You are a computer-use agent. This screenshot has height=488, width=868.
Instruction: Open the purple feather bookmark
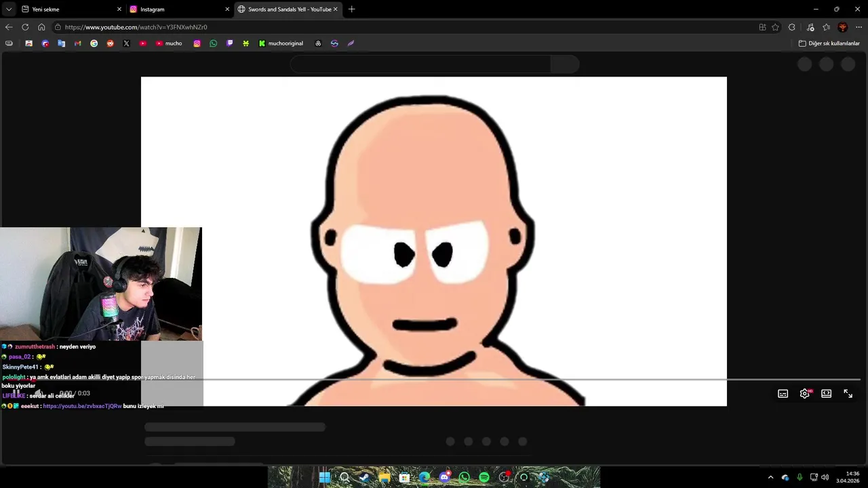(x=351, y=43)
